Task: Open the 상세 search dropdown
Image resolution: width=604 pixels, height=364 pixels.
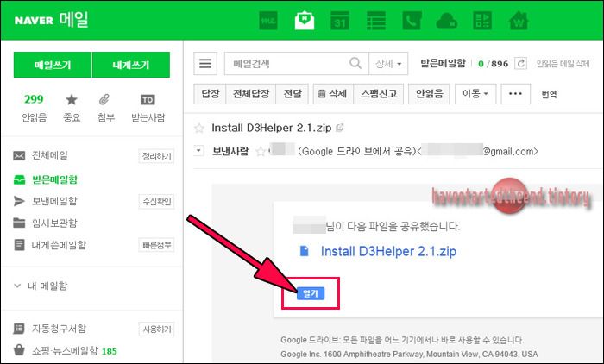Action: [388, 64]
